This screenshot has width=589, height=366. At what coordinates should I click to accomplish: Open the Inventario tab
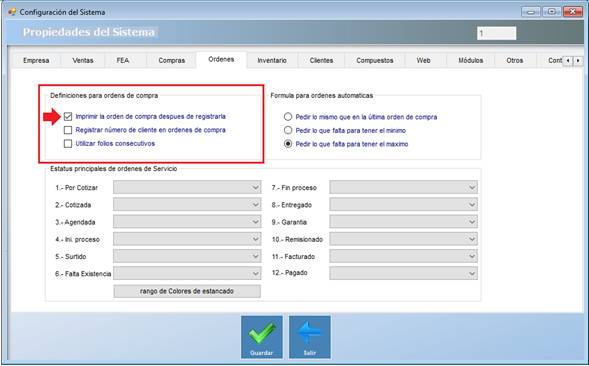(x=272, y=60)
